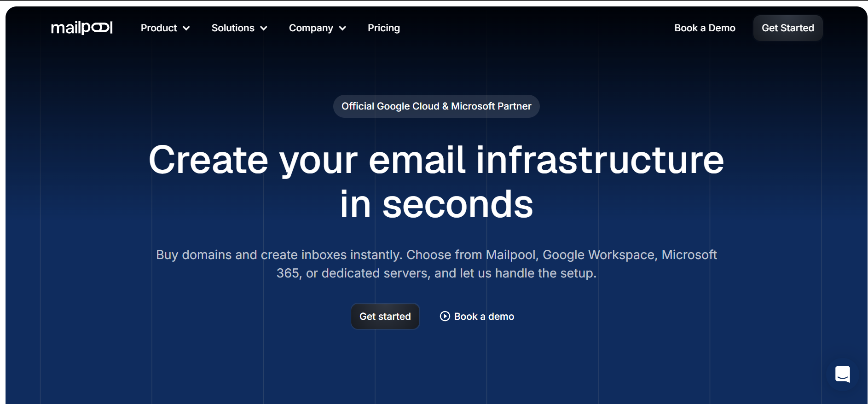This screenshot has width=868, height=404.
Task: Click the Book a demo hero link
Action: 477,316
